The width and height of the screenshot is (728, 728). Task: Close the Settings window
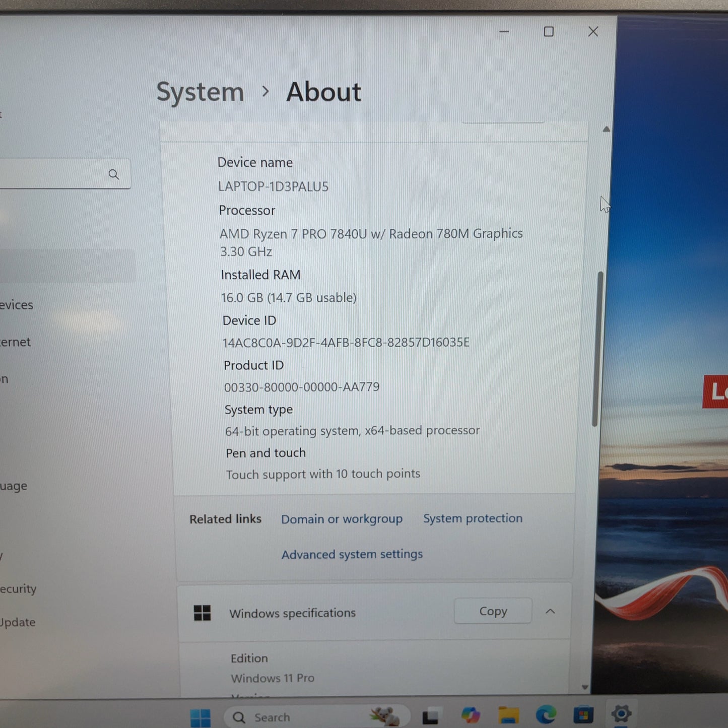coord(593,32)
